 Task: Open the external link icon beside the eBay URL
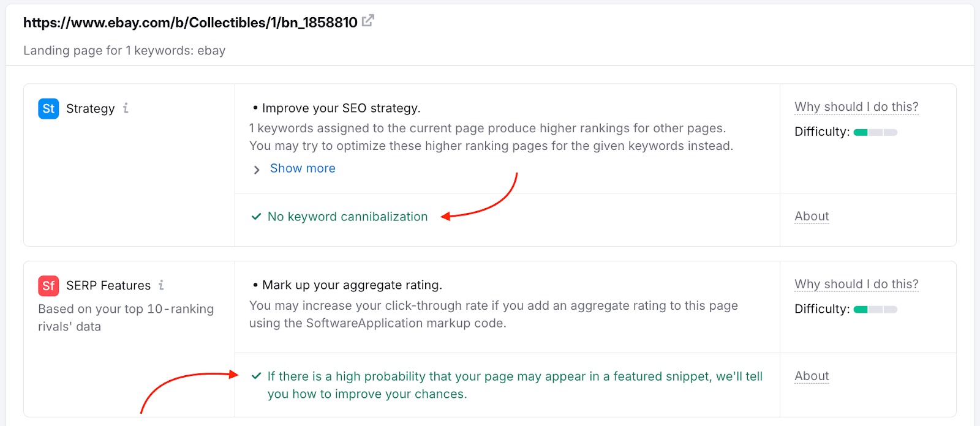click(367, 21)
